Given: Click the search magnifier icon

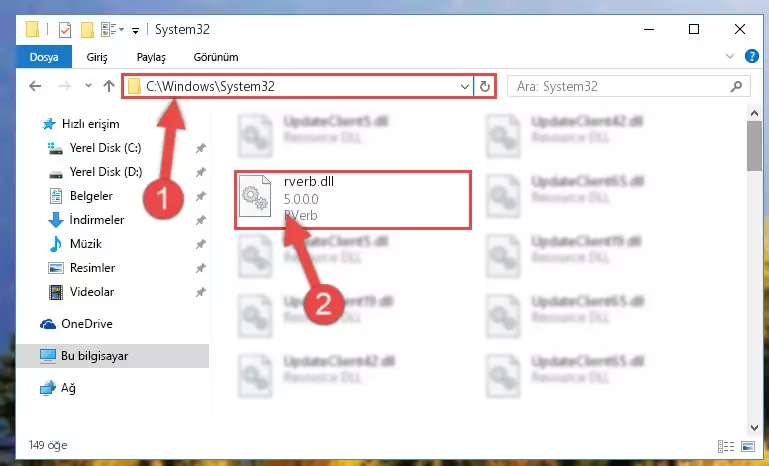Looking at the screenshot, I should click(x=736, y=87).
